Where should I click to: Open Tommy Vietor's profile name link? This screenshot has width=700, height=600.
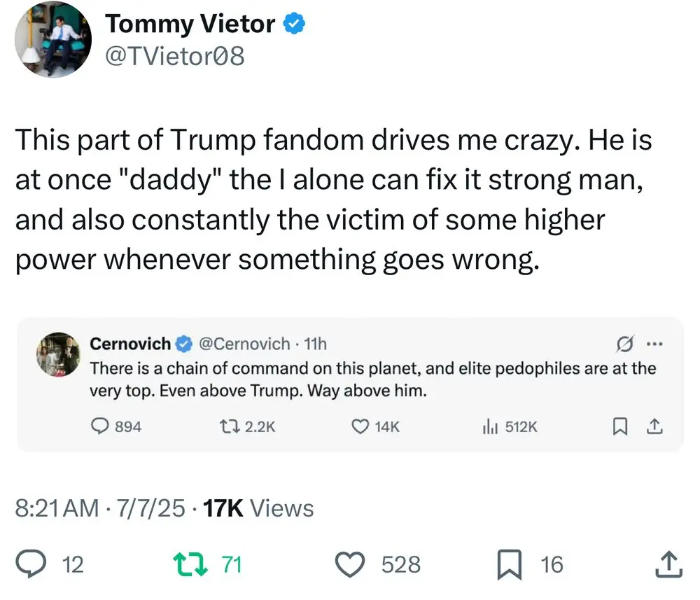click(190, 24)
